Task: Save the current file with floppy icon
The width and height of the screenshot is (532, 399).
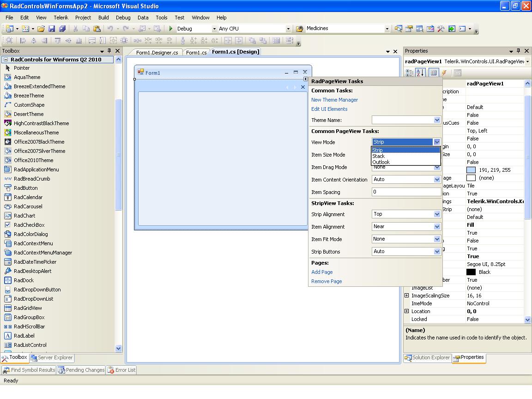Action: pyautogui.click(x=52, y=29)
